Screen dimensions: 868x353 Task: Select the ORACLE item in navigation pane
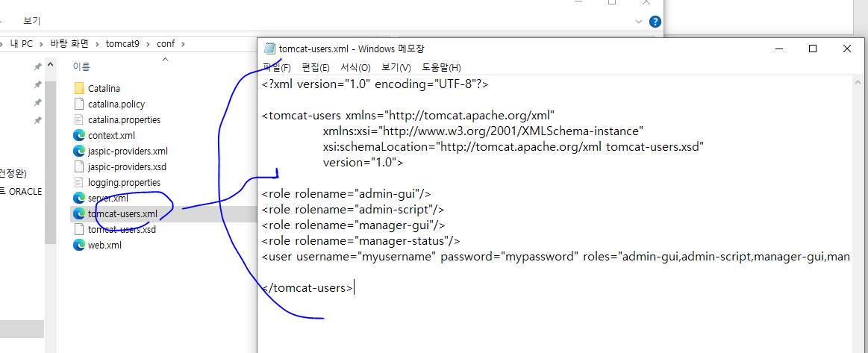coord(21,192)
